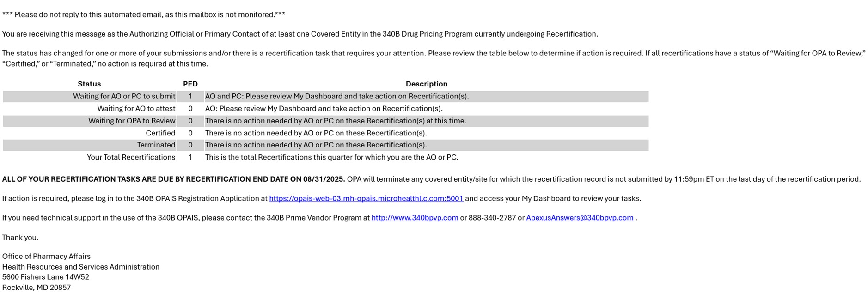Click the total Recertifications this quarter description

point(331,157)
